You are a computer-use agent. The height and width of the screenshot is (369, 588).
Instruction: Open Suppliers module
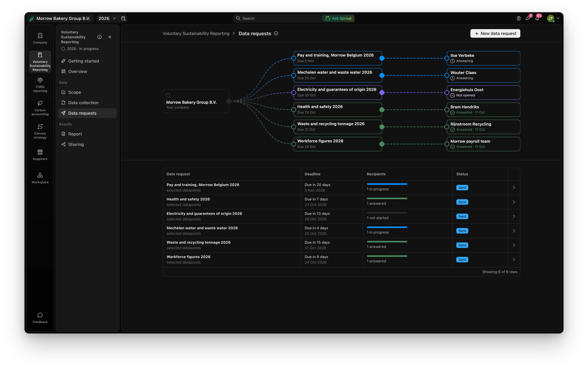click(40, 155)
